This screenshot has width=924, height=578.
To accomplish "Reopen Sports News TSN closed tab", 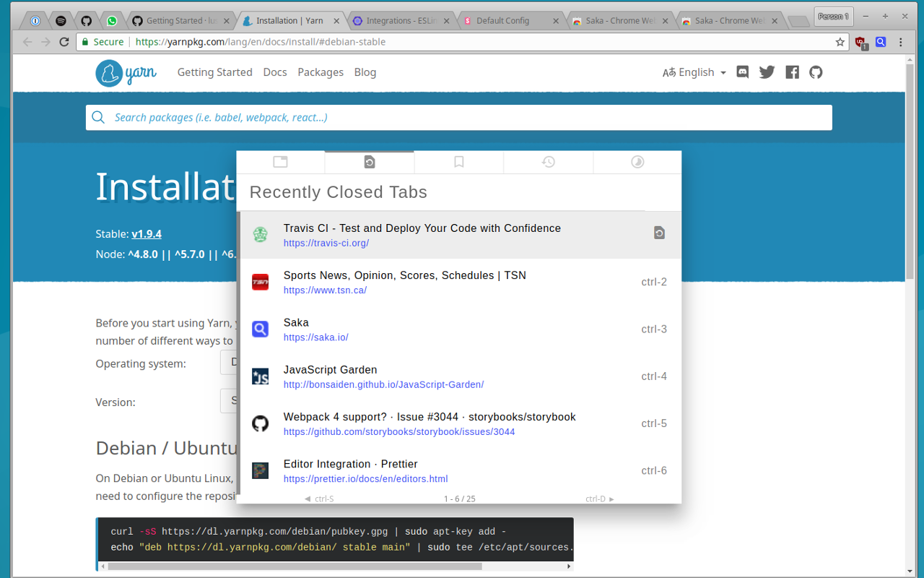I will [459, 282].
